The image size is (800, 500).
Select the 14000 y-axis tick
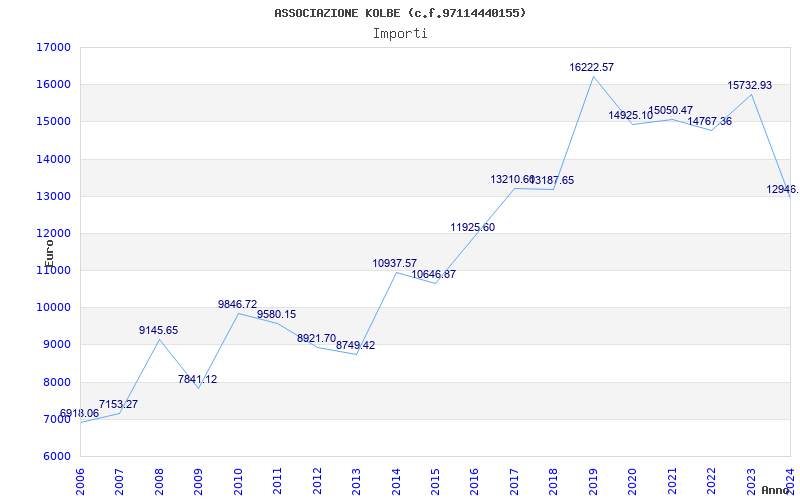53,159
